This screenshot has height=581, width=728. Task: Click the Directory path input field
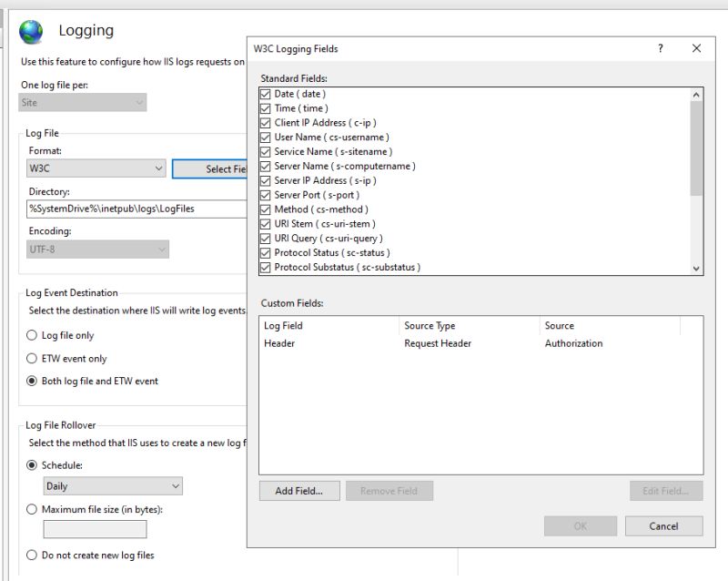click(x=118, y=209)
